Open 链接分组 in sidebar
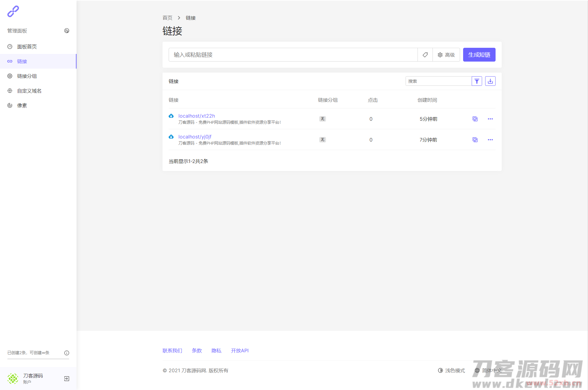The image size is (588, 390). point(27,76)
